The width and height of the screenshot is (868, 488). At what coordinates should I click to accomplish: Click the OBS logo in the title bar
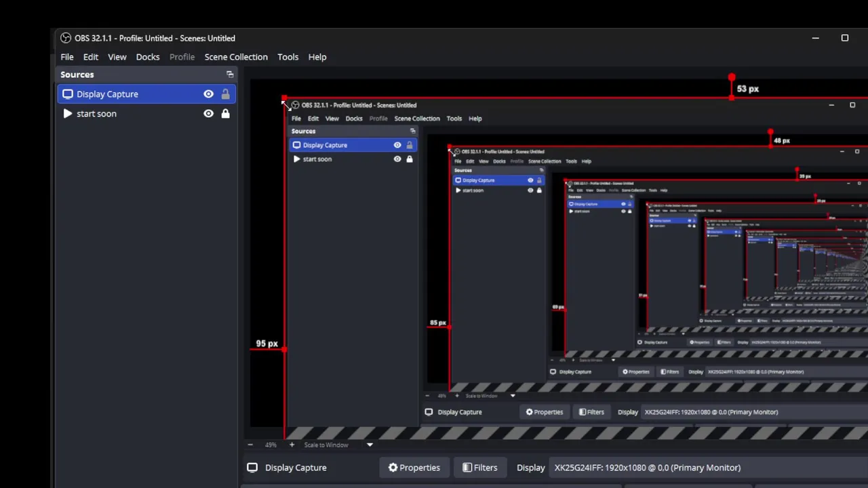[66, 38]
